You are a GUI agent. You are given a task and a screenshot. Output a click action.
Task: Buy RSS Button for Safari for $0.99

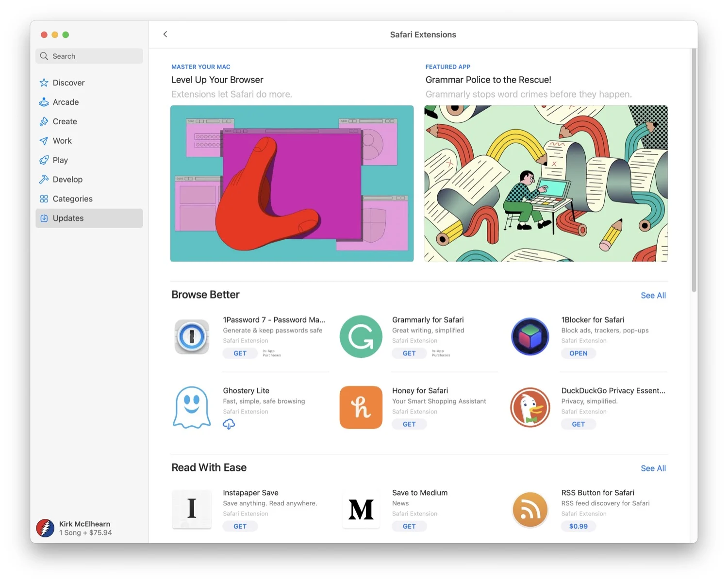coord(578,526)
